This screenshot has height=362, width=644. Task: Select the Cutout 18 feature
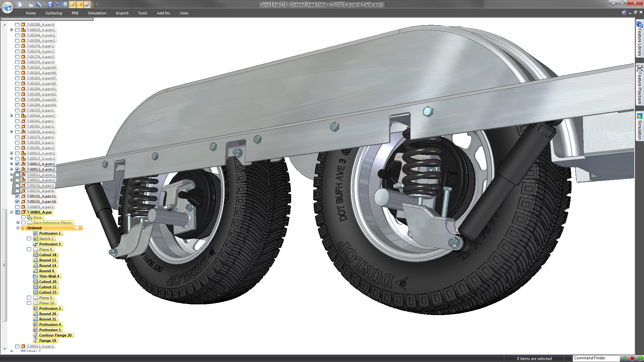pyautogui.click(x=46, y=255)
